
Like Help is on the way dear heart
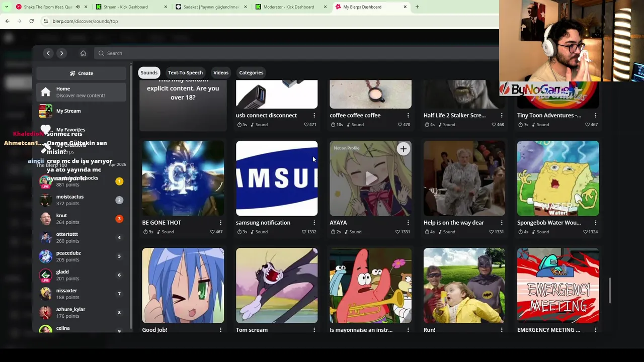[497, 232]
